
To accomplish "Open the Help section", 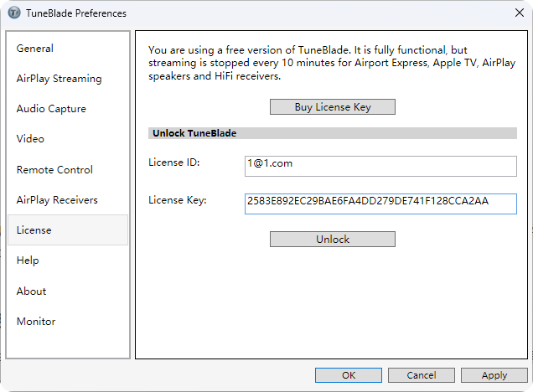I will 28,260.
